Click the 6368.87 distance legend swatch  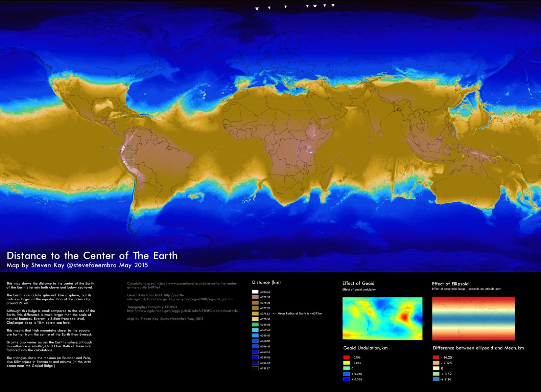pos(255,336)
